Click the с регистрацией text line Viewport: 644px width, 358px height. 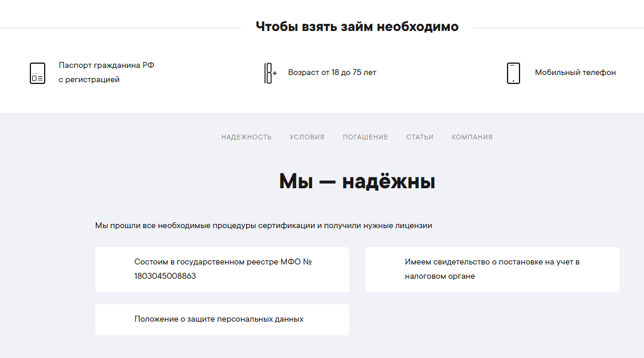click(x=89, y=80)
